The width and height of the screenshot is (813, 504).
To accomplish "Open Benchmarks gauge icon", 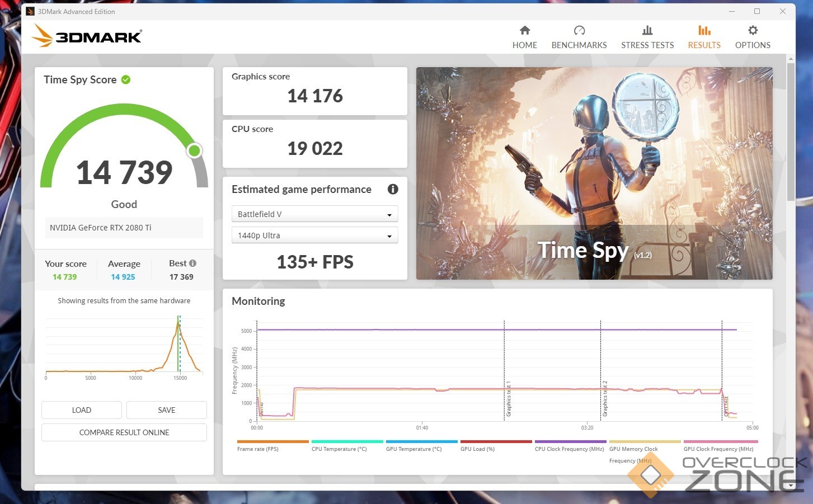I will click(x=579, y=31).
